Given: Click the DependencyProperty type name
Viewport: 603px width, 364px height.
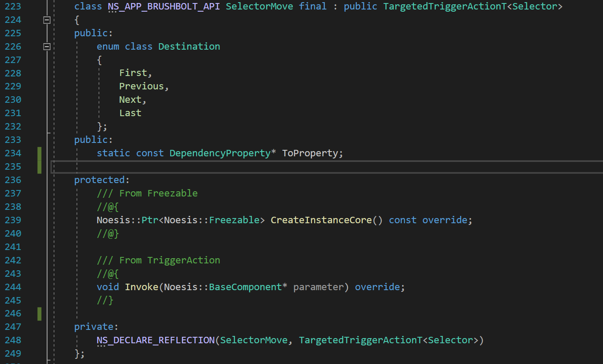Looking at the screenshot, I should click(x=220, y=153).
